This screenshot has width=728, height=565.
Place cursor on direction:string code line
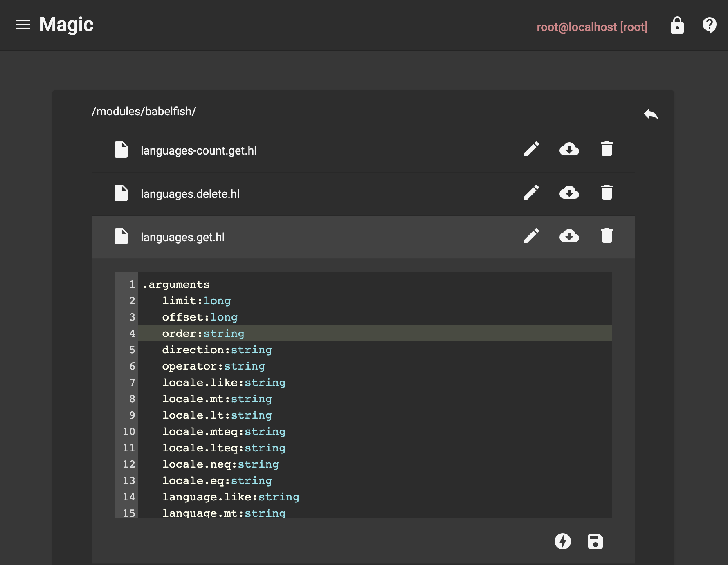point(217,350)
